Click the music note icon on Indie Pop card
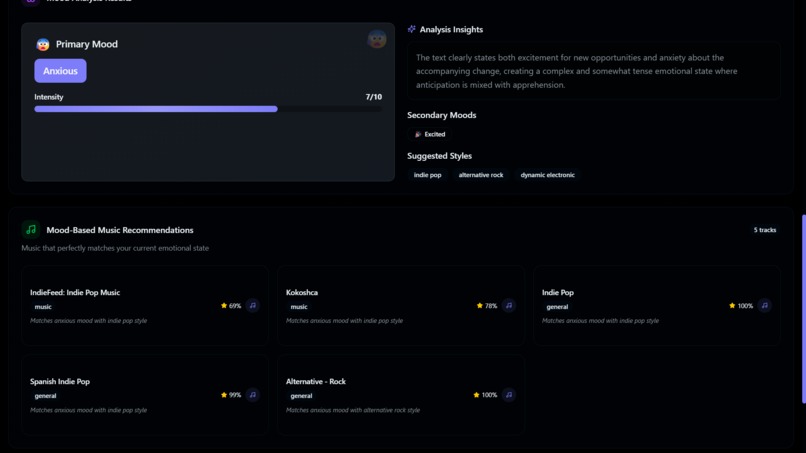Viewport: 806px width, 453px height. 764,305
